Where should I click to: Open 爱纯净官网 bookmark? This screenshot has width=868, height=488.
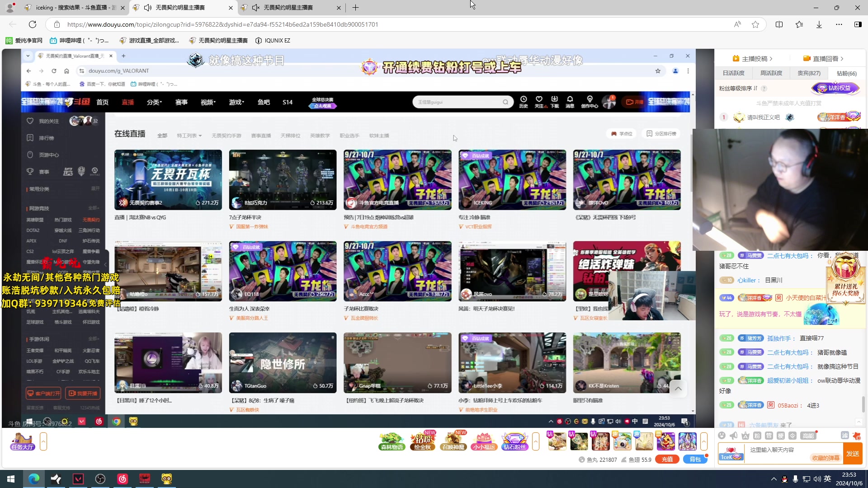(24, 41)
